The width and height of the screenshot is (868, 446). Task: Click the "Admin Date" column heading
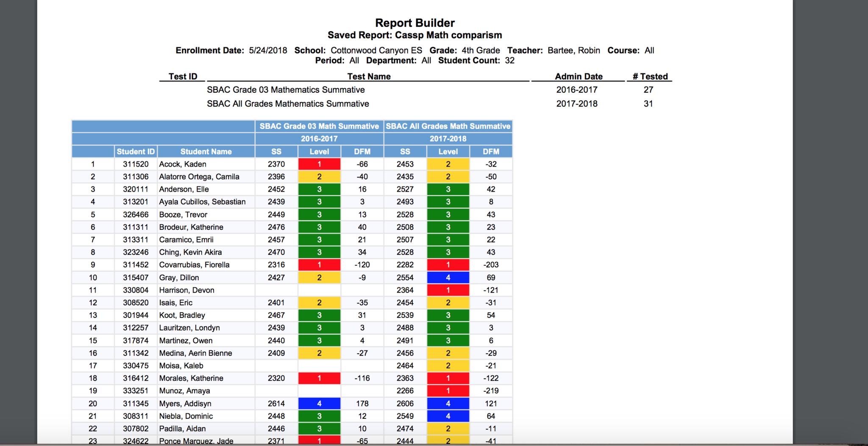point(579,76)
